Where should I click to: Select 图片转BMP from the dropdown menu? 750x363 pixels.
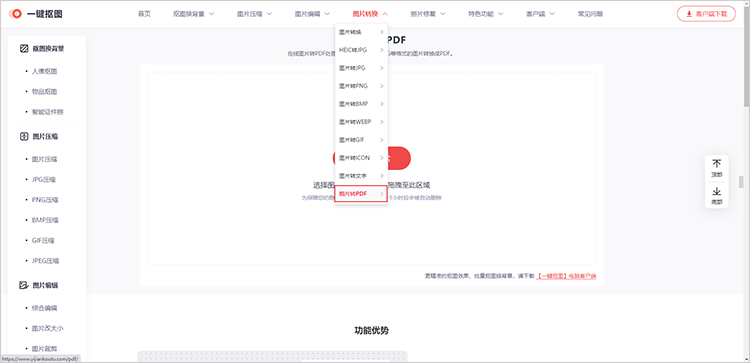[361, 104]
